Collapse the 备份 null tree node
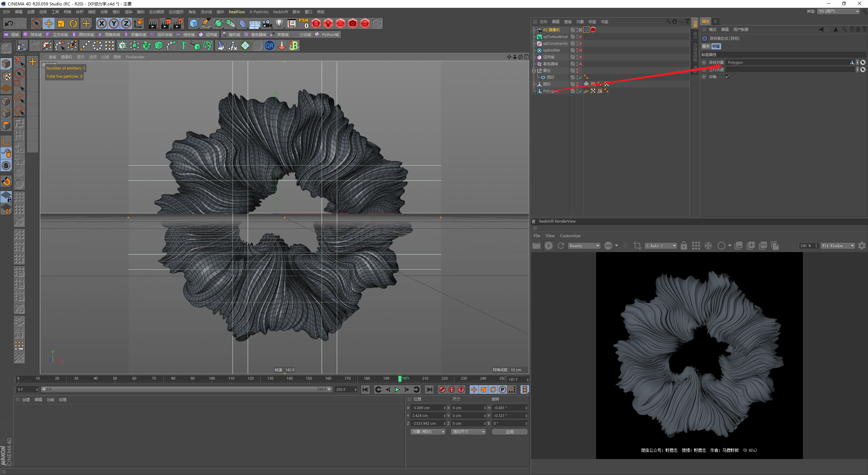868x475 pixels. coord(534,71)
